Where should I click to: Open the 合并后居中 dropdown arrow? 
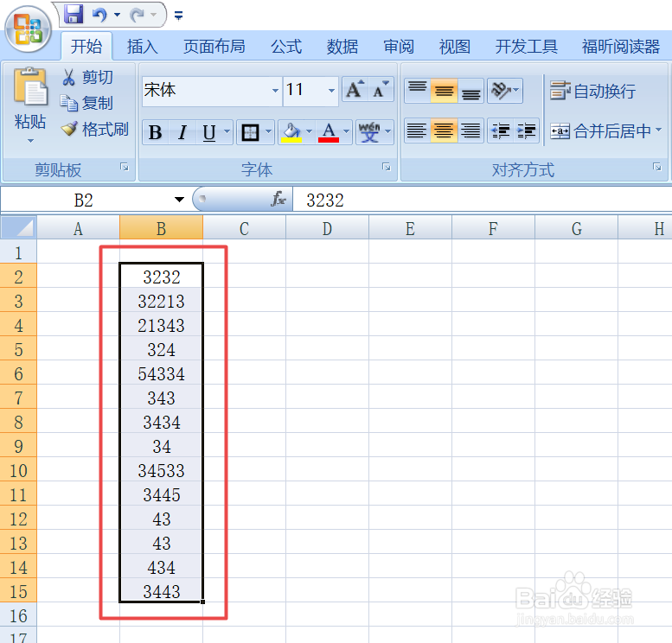click(x=659, y=130)
